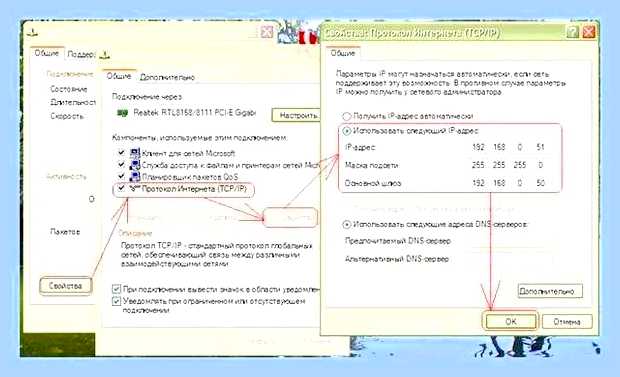This screenshot has height=377, width=620.
Task: Uncheck Клиент для сетей Microsoft component
Action: (121, 153)
